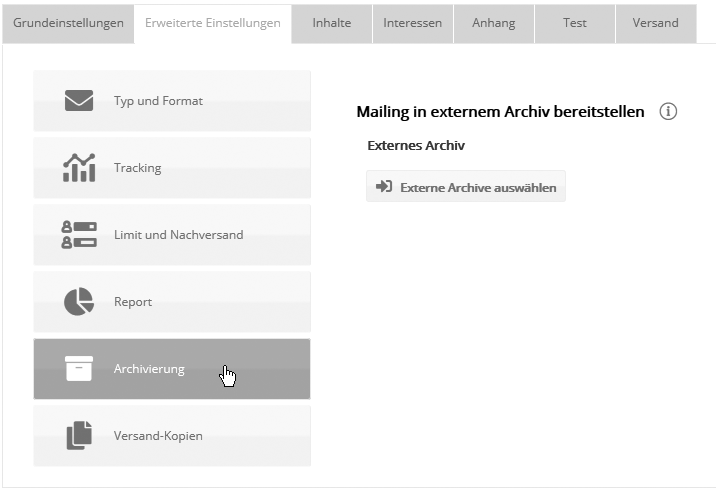The image size is (716, 493).
Task: Choose the Versand-Kopien text label
Action: click(159, 436)
